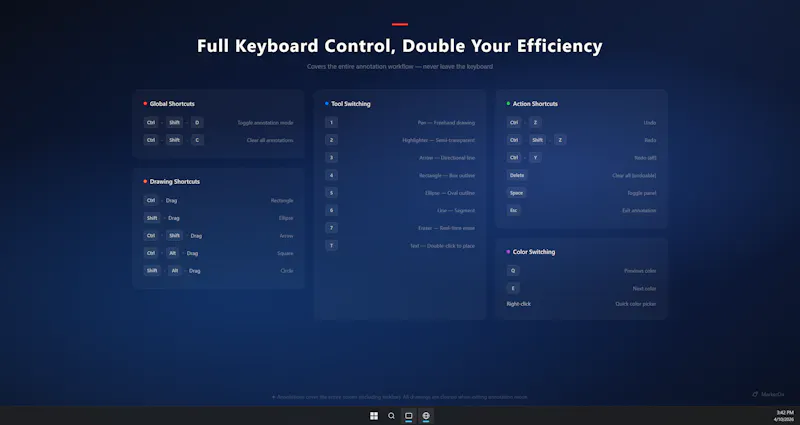
Task: Click the monitor-shaped app icon in taskbar
Action: point(409,416)
